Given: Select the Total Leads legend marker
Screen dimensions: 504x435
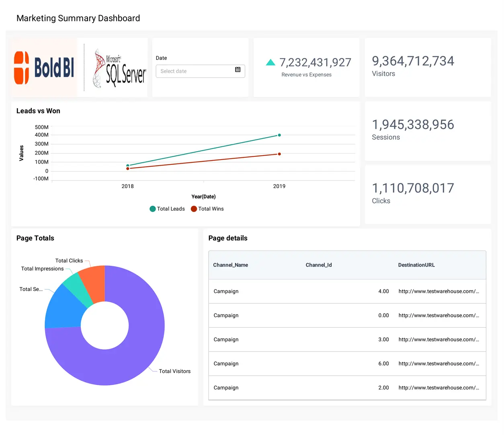Looking at the screenshot, I should coord(152,209).
